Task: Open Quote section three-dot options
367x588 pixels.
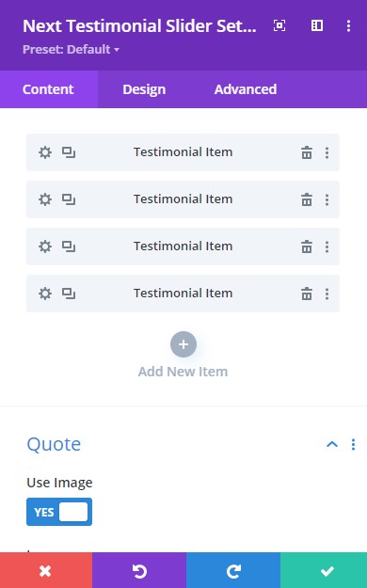Action: coord(353,444)
